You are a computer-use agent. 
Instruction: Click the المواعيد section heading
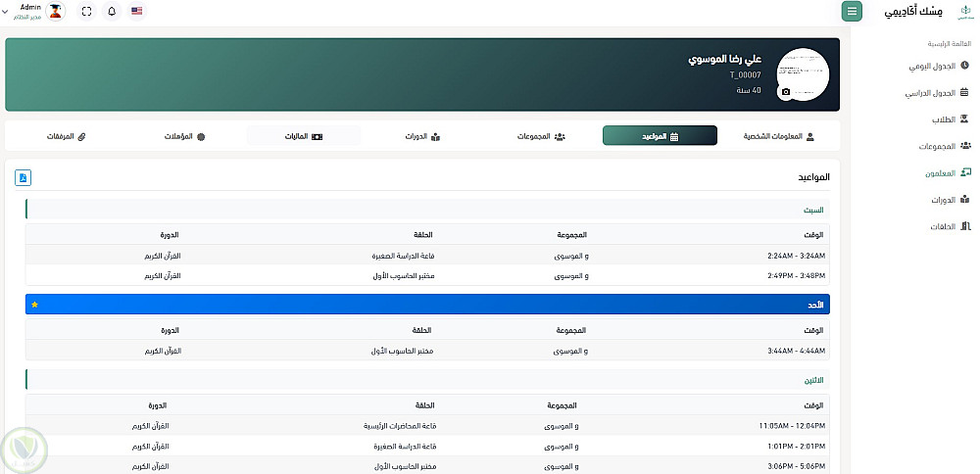pos(813,177)
